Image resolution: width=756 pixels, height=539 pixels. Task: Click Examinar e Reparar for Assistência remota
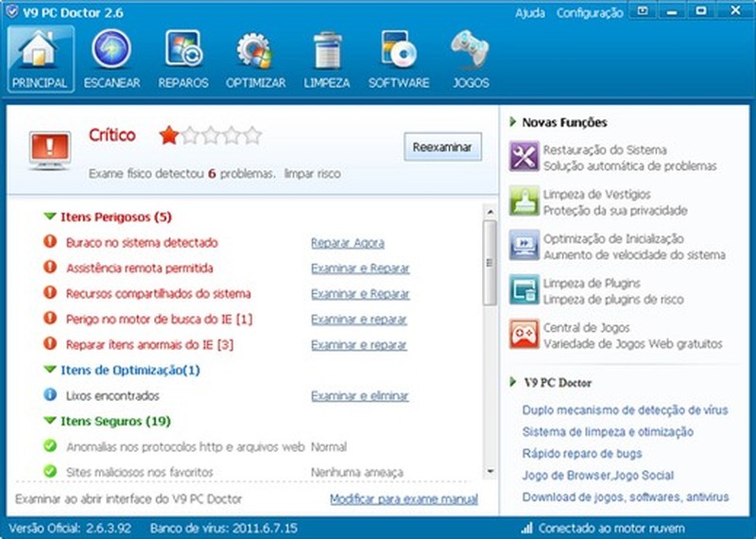[x=360, y=269]
